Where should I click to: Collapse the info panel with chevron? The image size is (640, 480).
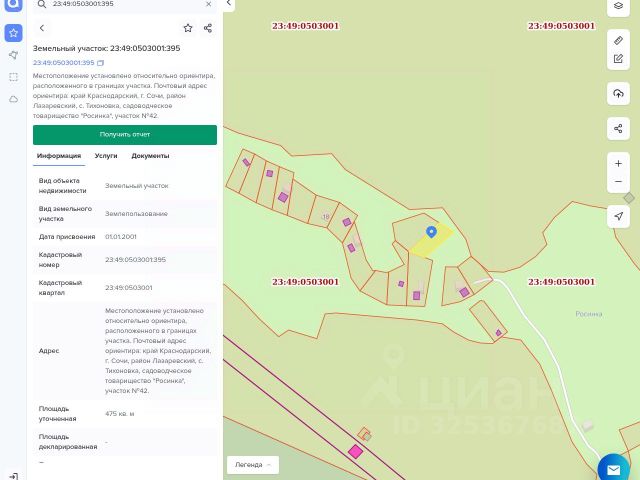[229, 4]
